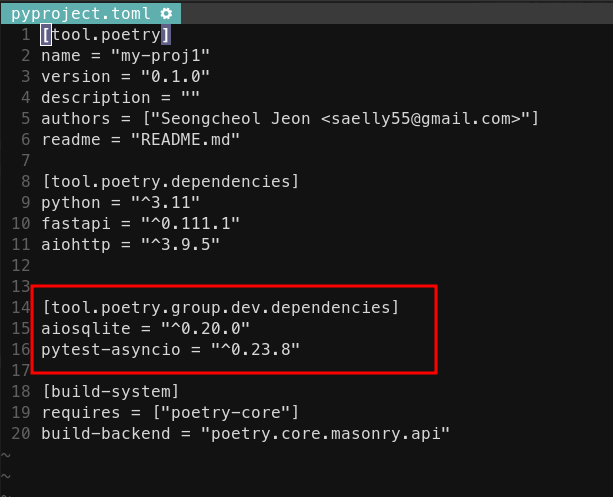Viewport: 613px width, 497px height.
Task: Click the requires = ["poetry-core"] line
Action: click(x=170, y=413)
